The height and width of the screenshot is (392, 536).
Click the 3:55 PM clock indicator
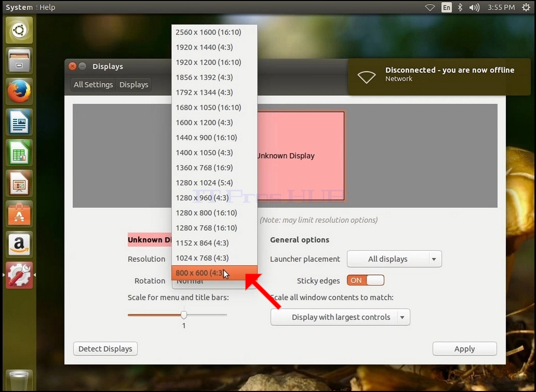pos(501,7)
